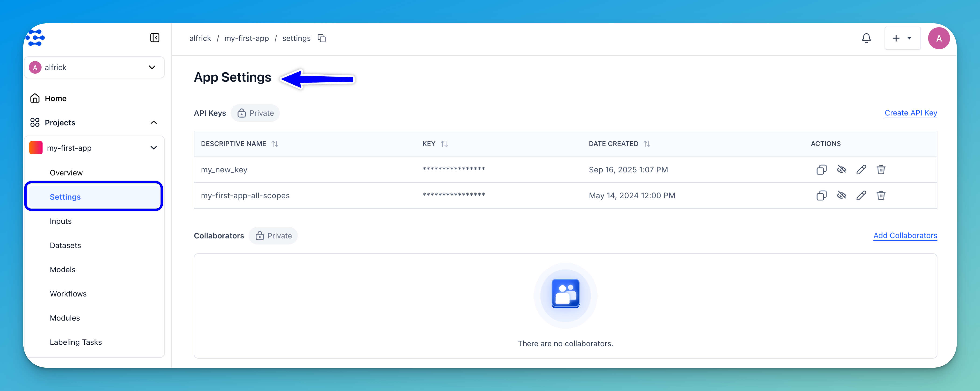
Task: Open Datasets in sidebar
Action: tap(65, 245)
